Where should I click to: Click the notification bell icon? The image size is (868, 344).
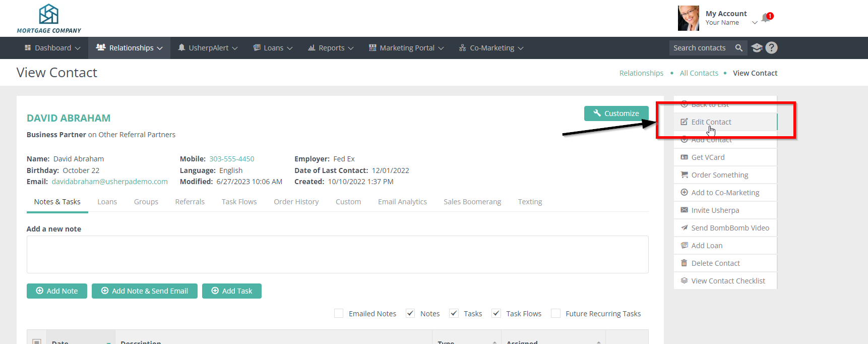point(766,18)
